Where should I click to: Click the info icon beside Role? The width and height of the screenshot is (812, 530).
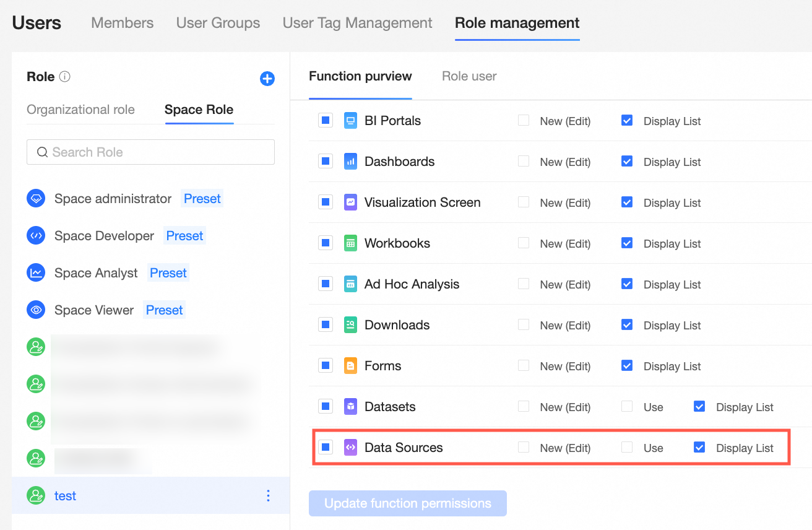(x=64, y=77)
